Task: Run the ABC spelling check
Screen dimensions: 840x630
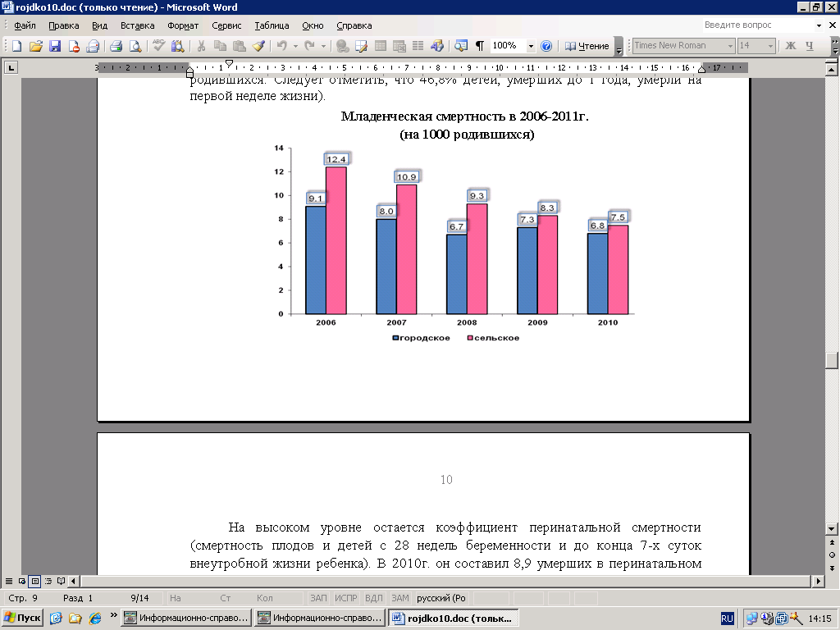Action: point(158,46)
